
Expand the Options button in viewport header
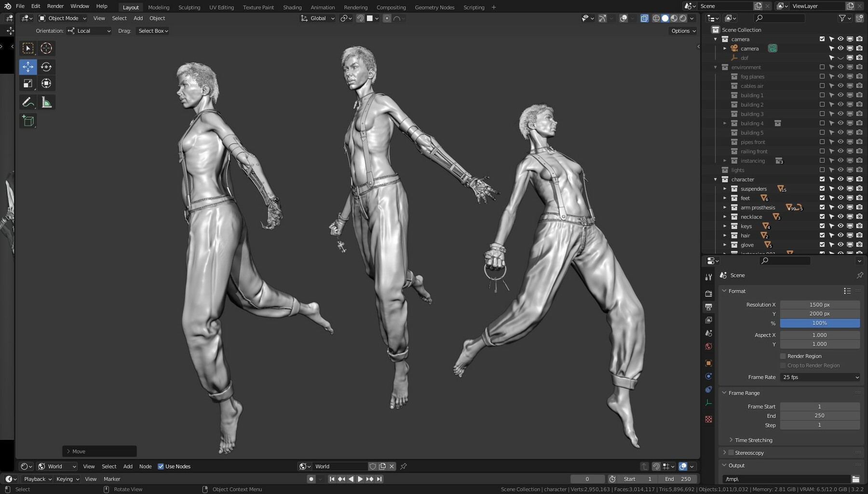point(683,30)
